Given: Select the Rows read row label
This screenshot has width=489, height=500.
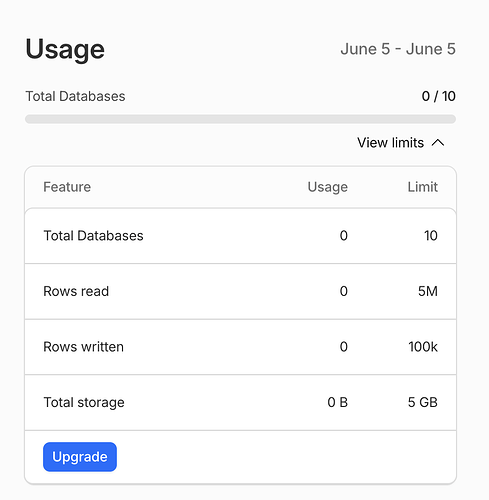Looking at the screenshot, I should click(76, 291).
